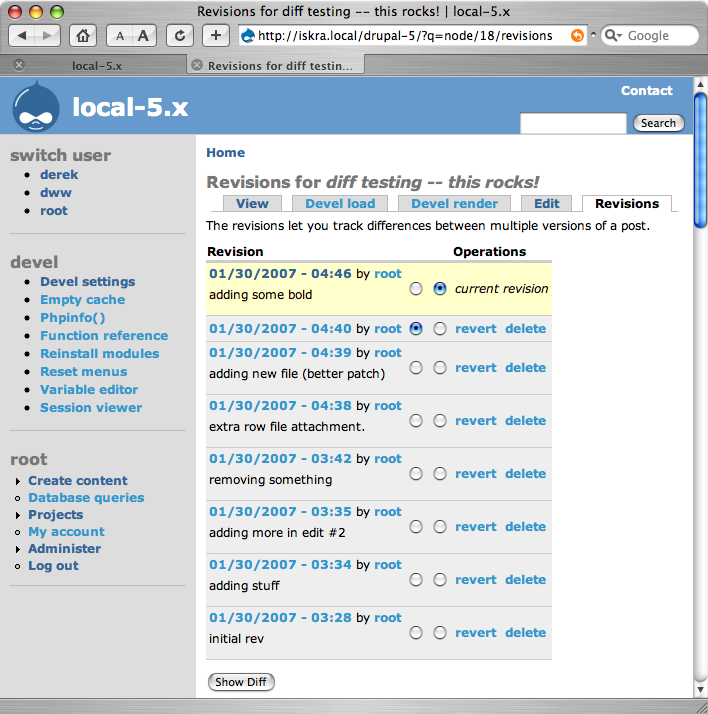Revert to the 03:28 initial rev
Image resolution: width=708 pixels, height=714 pixels.
click(476, 632)
